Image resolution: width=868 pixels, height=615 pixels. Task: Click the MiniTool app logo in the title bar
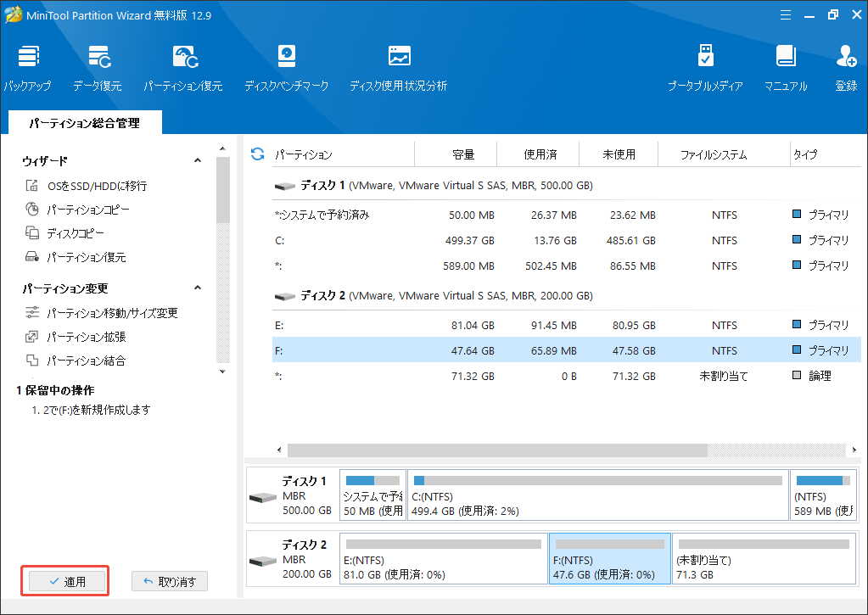13,15
